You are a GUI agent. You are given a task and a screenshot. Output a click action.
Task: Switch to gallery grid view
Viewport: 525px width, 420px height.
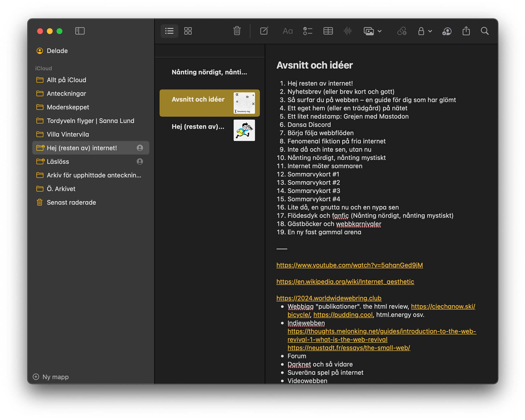(188, 31)
